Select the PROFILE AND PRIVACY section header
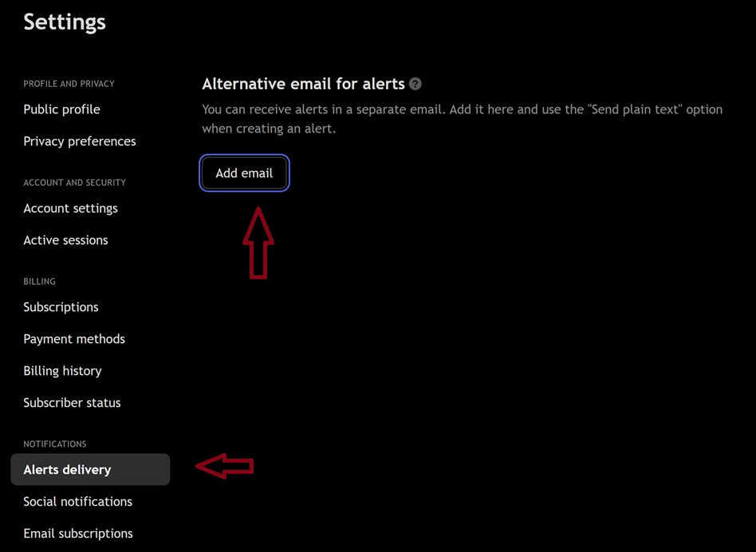Screen dimensions: 756x552 [69, 83]
